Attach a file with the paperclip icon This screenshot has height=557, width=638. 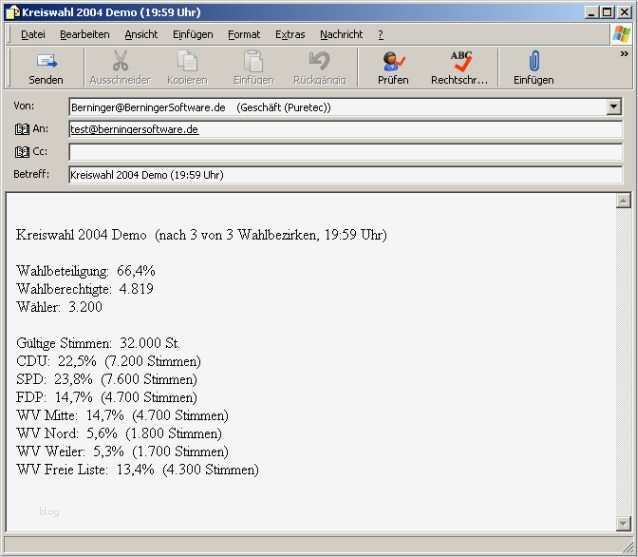click(x=534, y=61)
